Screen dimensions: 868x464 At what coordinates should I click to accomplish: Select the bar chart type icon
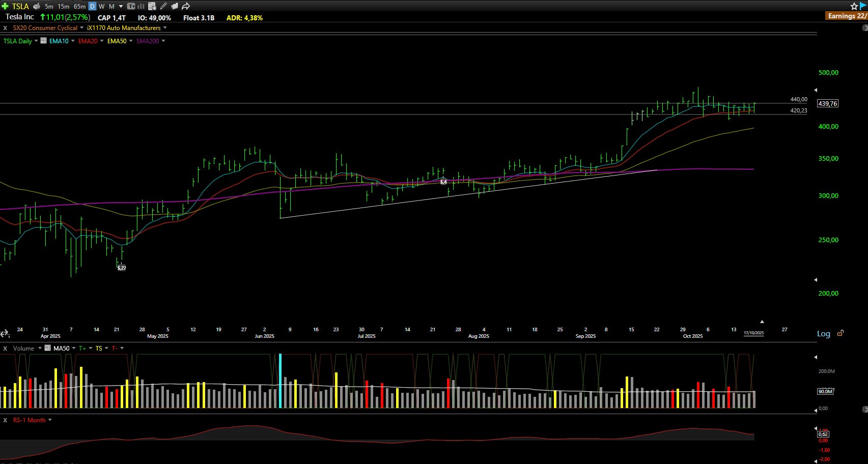coord(141,6)
